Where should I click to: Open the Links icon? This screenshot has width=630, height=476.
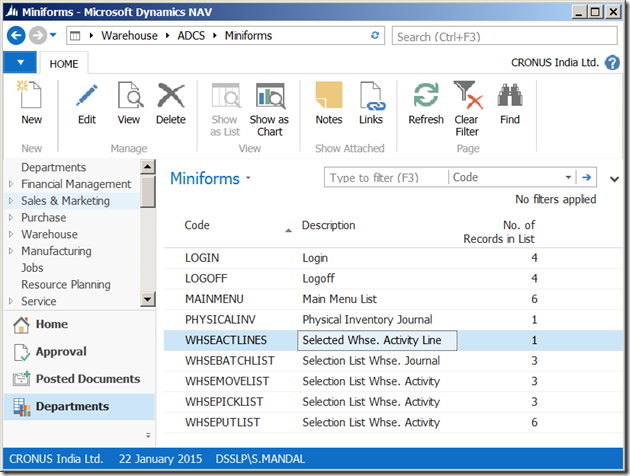[372, 96]
